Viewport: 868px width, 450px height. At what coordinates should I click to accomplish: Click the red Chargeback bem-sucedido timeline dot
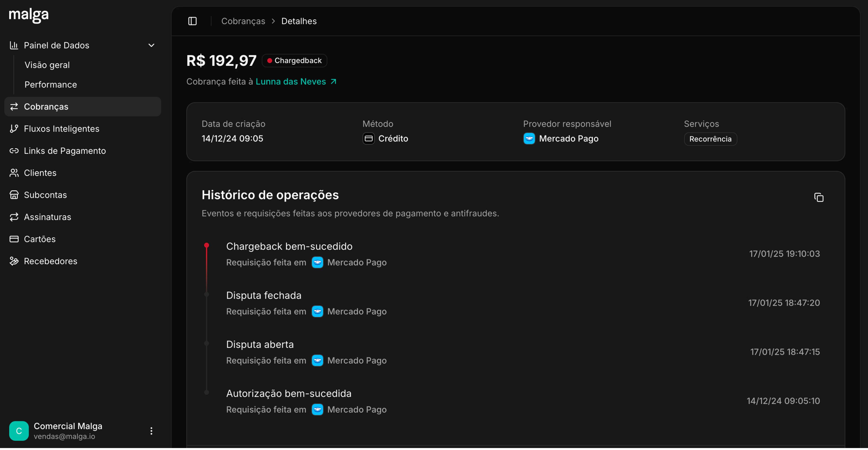(x=207, y=245)
